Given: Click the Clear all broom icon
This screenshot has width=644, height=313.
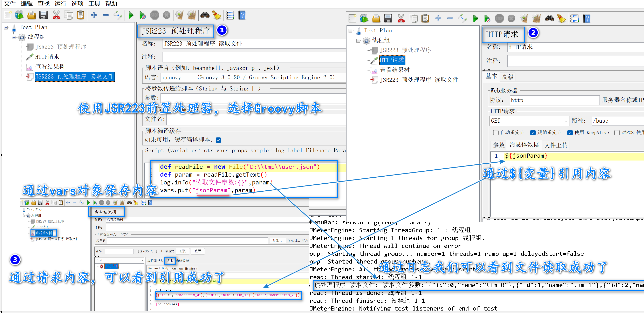Looking at the screenshot, I should pyautogui.click(x=192, y=15).
